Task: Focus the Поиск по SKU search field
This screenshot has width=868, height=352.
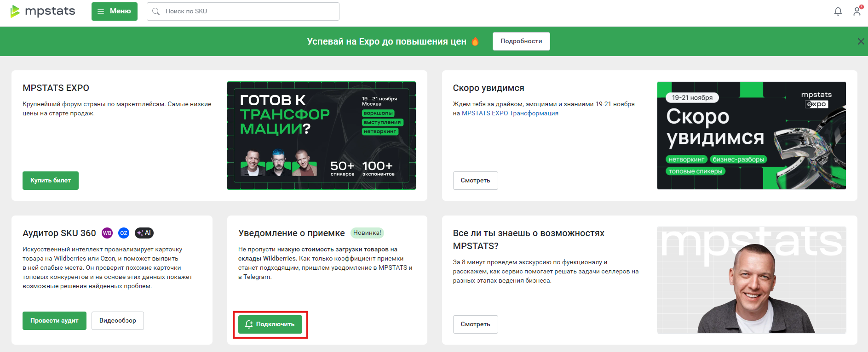Action: [243, 11]
